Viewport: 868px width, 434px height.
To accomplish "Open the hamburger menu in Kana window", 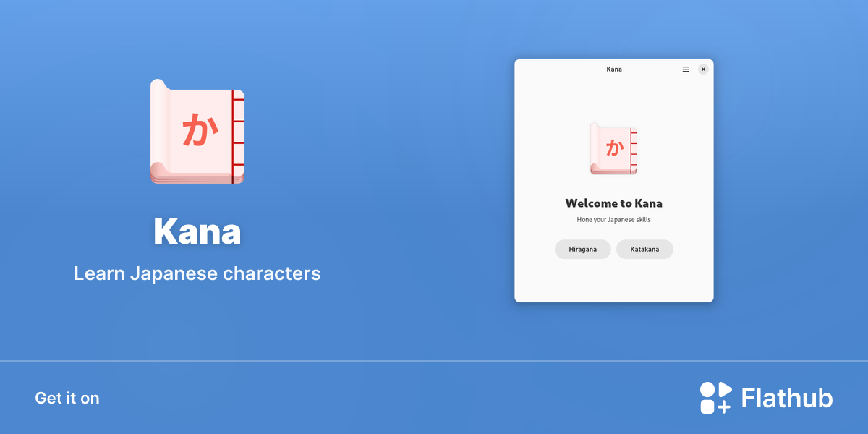I will pos(686,69).
